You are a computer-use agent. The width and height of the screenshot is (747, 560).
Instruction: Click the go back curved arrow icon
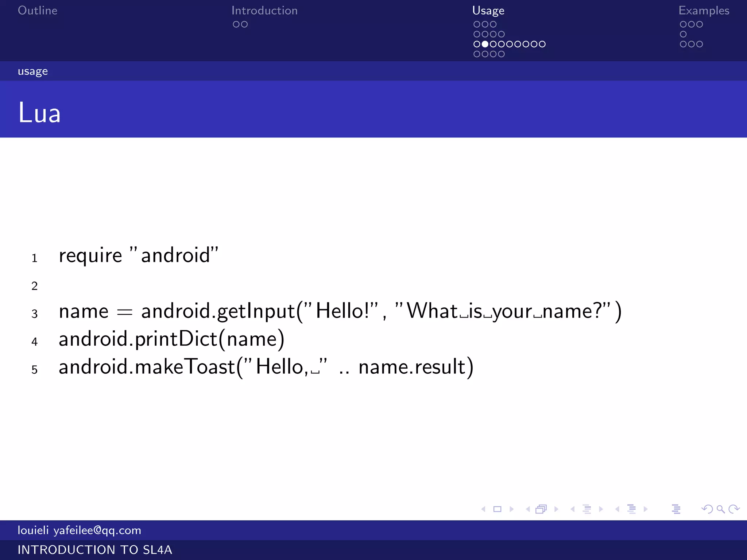point(707,509)
